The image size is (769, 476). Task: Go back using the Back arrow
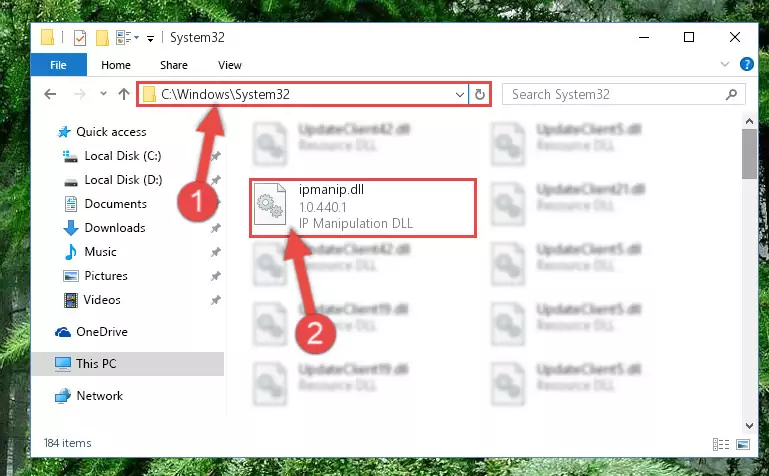[50, 94]
